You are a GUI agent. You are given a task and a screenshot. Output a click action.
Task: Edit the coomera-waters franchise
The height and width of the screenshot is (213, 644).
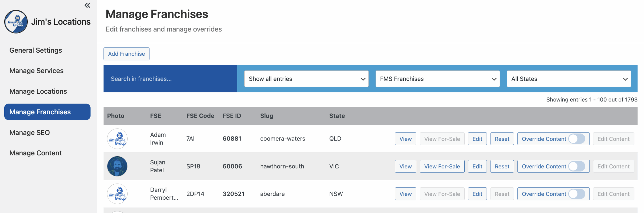tap(477, 139)
